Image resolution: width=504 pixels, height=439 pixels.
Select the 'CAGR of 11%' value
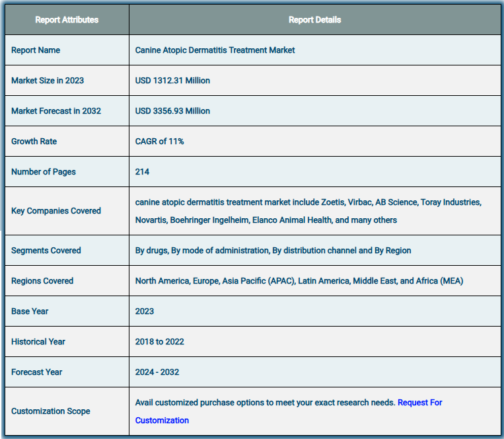(159, 141)
